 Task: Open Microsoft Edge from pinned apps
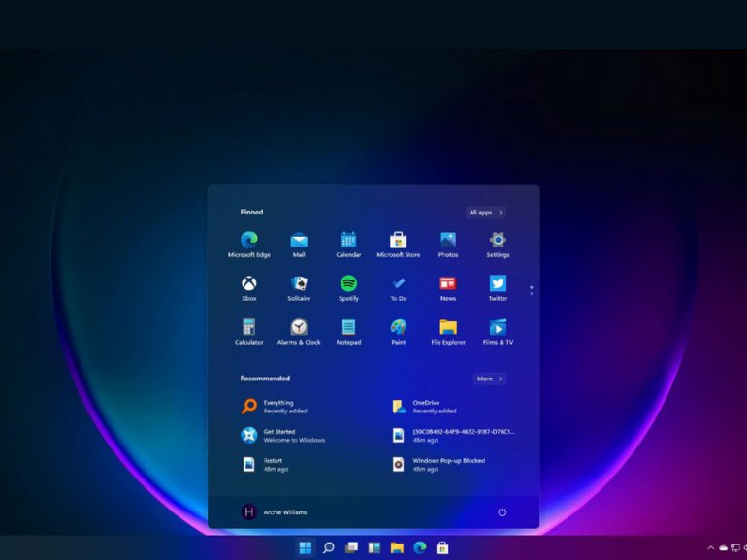pyautogui.click(x=249, y=245)
